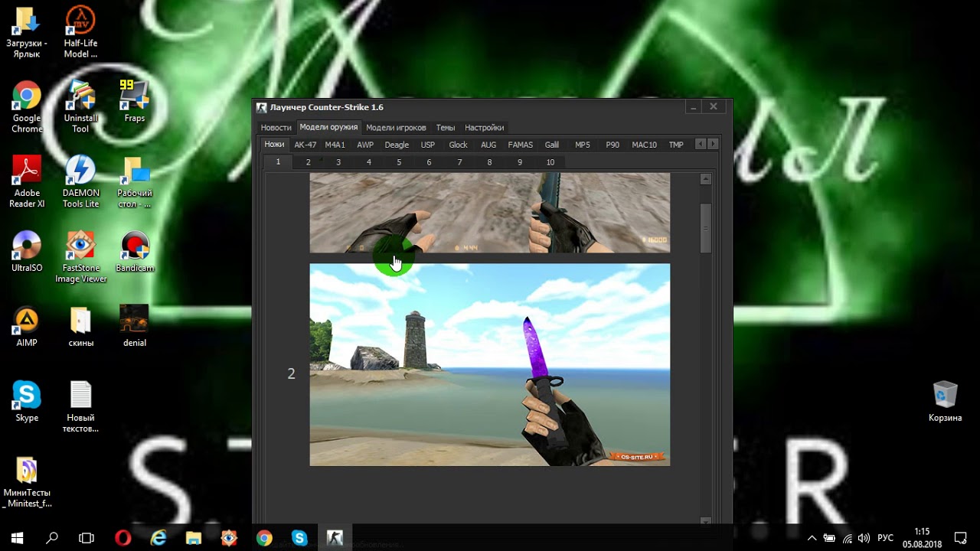The width and height of the screenshot is (980, 551).
Task: Open File Explorer from taskbar
Action: click(x=193, y=538)
